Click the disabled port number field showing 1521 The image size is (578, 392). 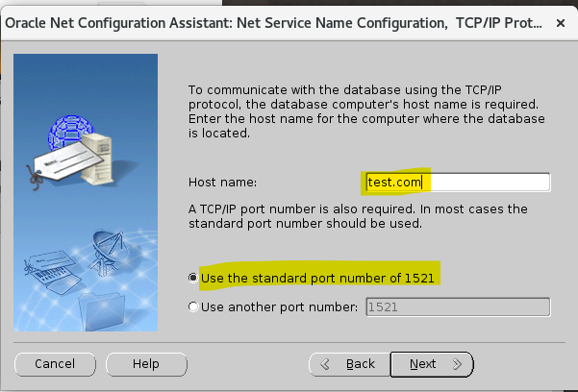tap(458, 306)
